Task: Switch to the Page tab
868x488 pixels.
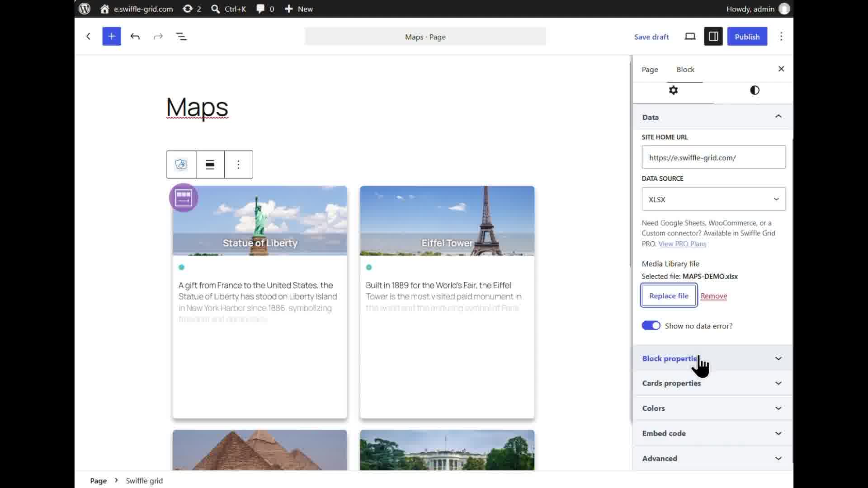Action: [x=650, y=70]
